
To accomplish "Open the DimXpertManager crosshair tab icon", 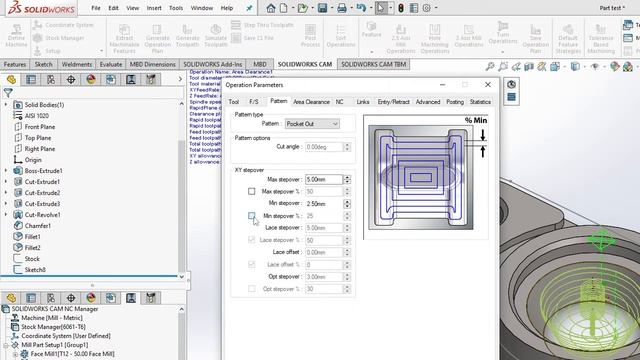I will 71,80.
